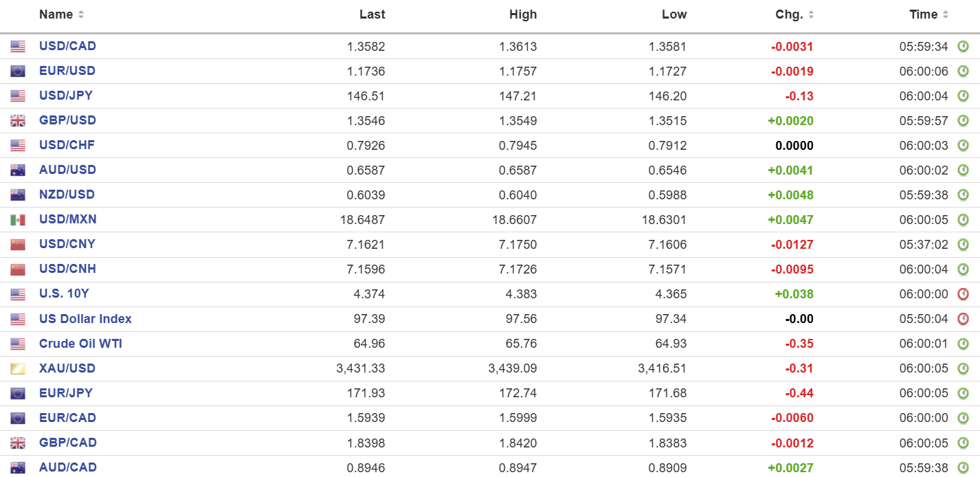Sort the table by Chg. column arrows
This screenshot has width=980, height=477.
(x=811, y=14)
